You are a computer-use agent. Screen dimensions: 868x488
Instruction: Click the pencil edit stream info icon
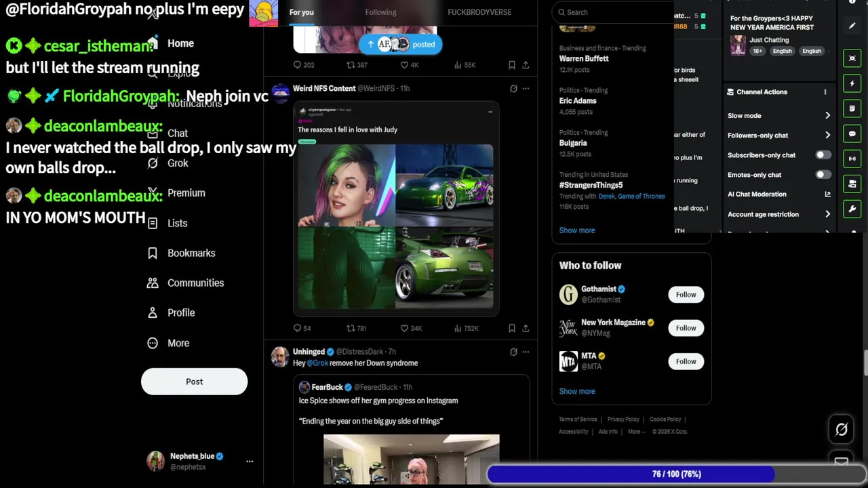[x=852, y=26]
